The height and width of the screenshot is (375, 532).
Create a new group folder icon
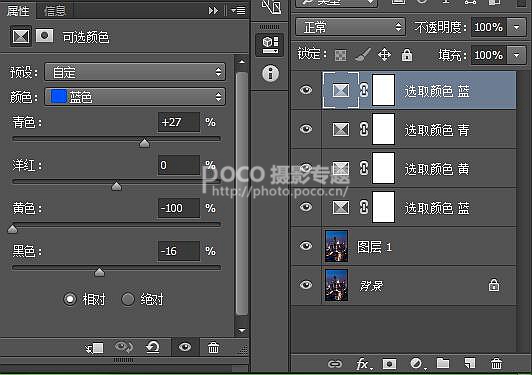[443, 363]
